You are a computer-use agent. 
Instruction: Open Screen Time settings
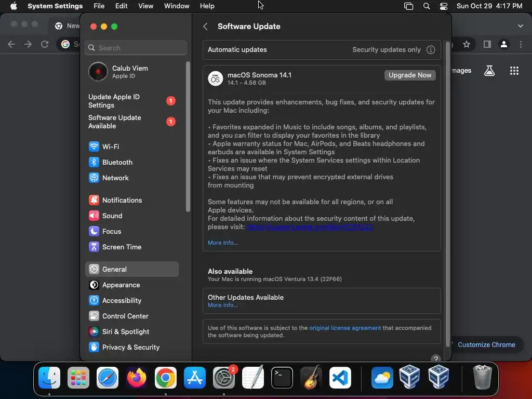131,247
